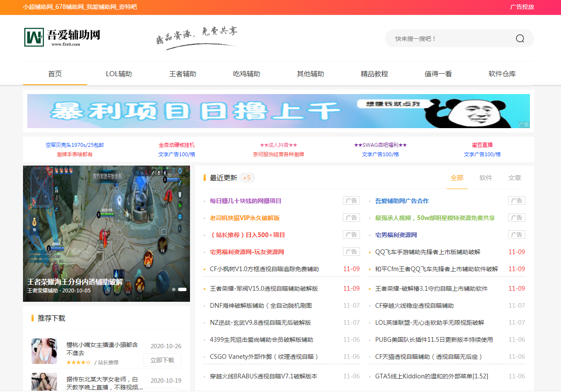Switch to the 软件 tab
This screenshot has height=392, width=561.
pos(486,178)
